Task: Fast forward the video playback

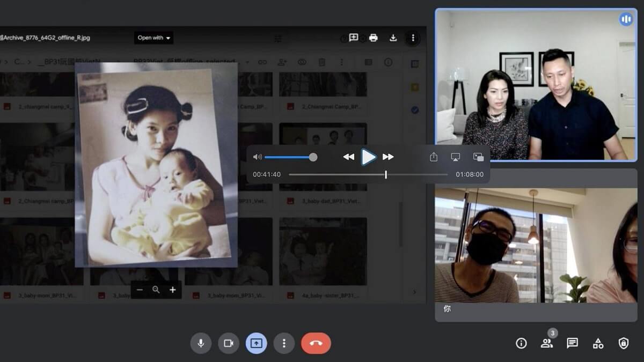Action: [x=388, y=157]
